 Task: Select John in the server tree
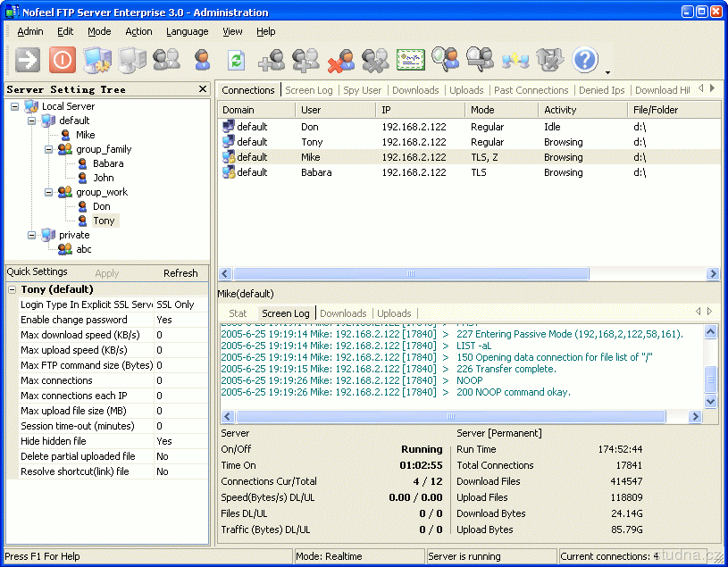tap(104, 178)
